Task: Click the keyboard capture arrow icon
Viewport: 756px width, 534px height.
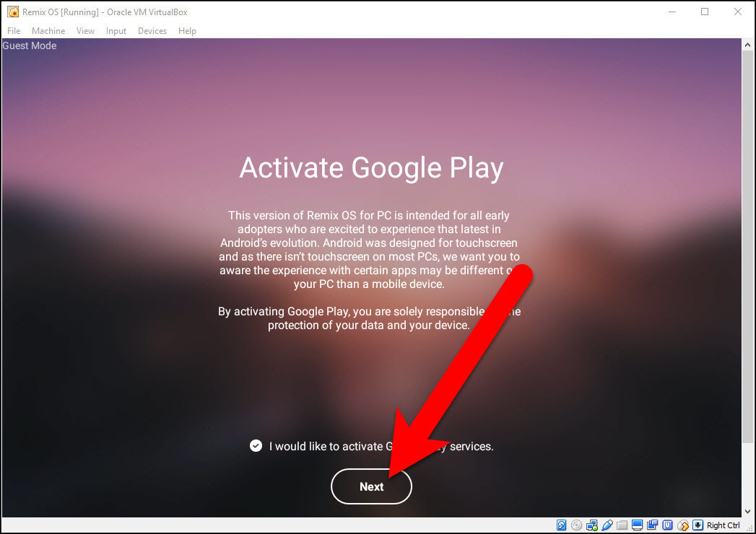Action: coord(698,525)
